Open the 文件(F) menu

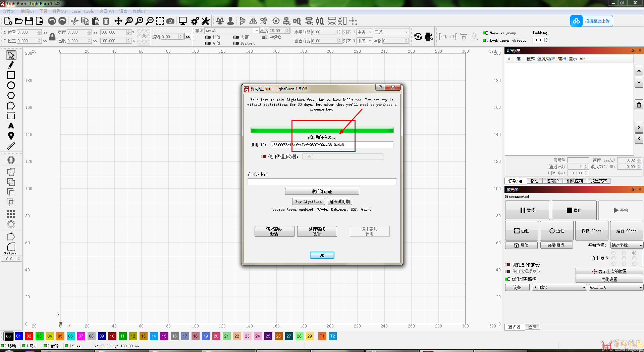(9, 11)
